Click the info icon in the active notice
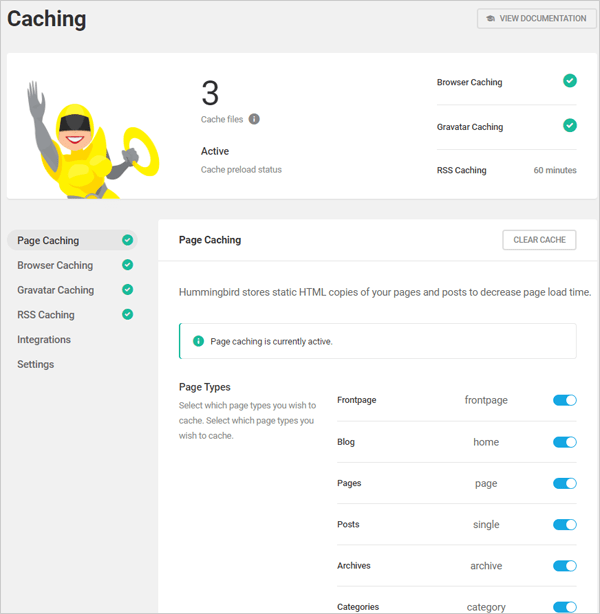Viewport: 600px width, 614px height. pyautogui.click(x=197, y=341)
